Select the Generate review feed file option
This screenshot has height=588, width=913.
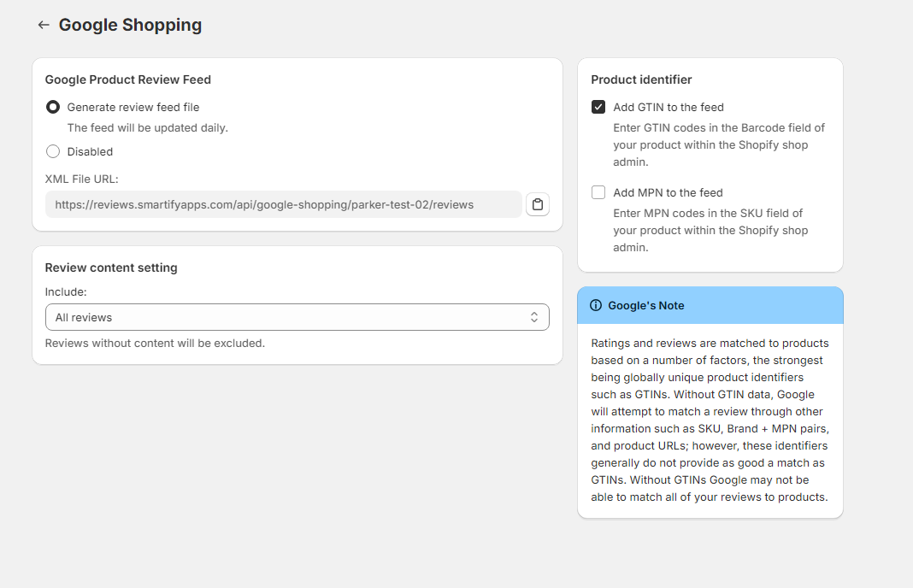53,107
